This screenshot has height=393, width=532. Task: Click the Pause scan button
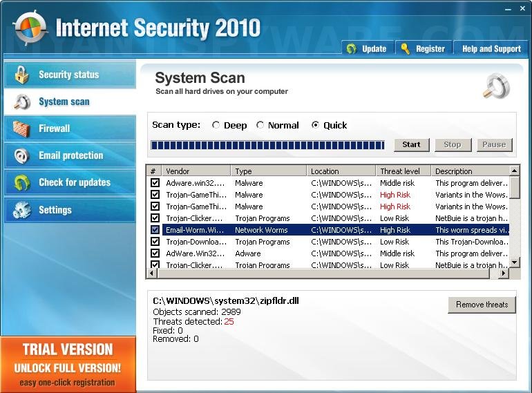tap(494, 145)
